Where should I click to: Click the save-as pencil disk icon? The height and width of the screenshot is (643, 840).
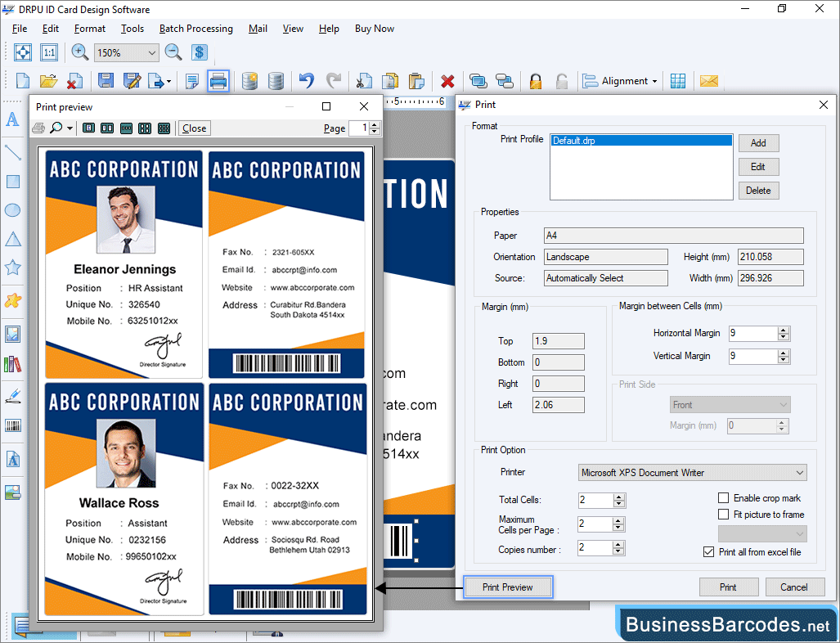(132, 81)
